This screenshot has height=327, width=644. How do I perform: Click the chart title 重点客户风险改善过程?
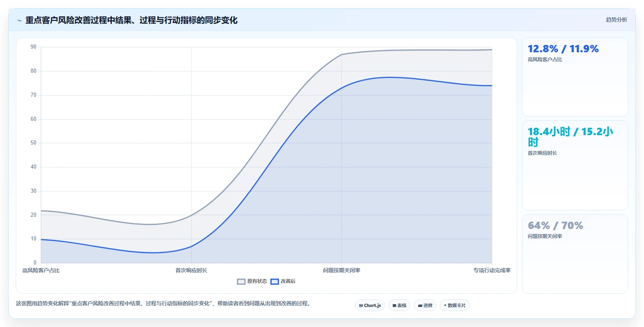pos(131,20)
